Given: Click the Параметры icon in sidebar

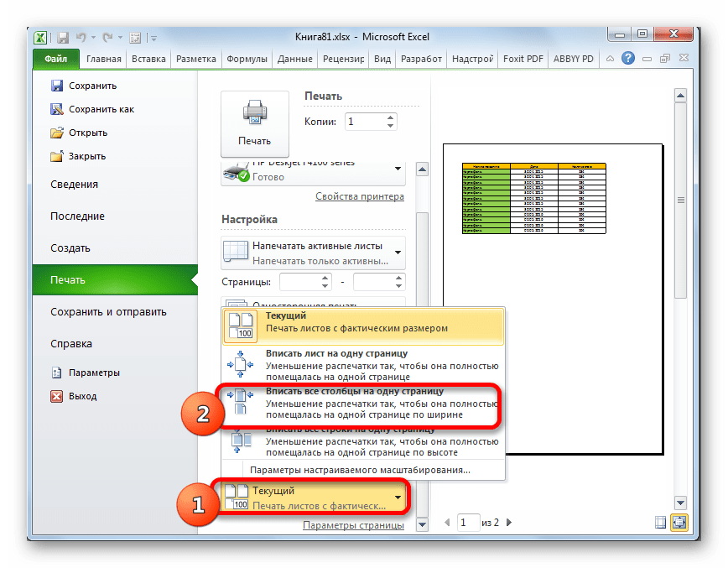Looking at the screenshot, I should 57,373.
